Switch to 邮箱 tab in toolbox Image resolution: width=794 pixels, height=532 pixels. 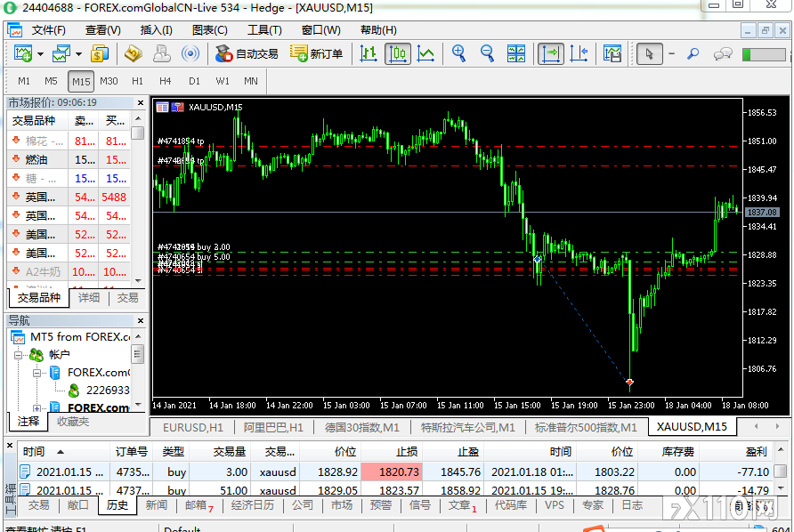(199, 505)
